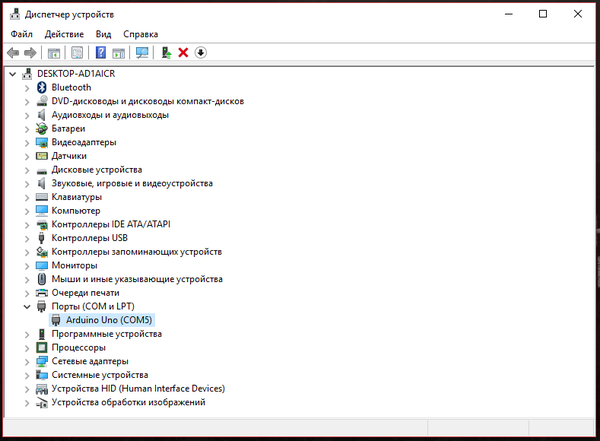Click the display adapter icon by Видеоадаптеры
600x441 pixels.
[x=42, y=142]
